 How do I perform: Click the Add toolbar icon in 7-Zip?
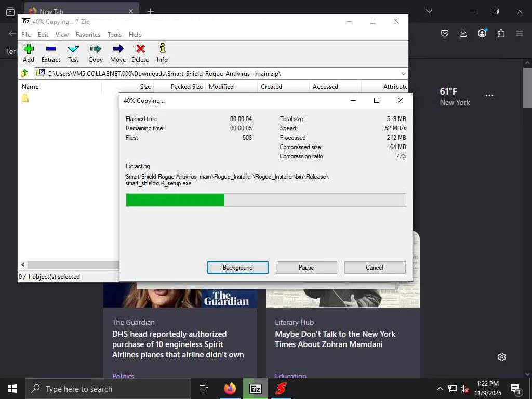(x=29, y=53)
